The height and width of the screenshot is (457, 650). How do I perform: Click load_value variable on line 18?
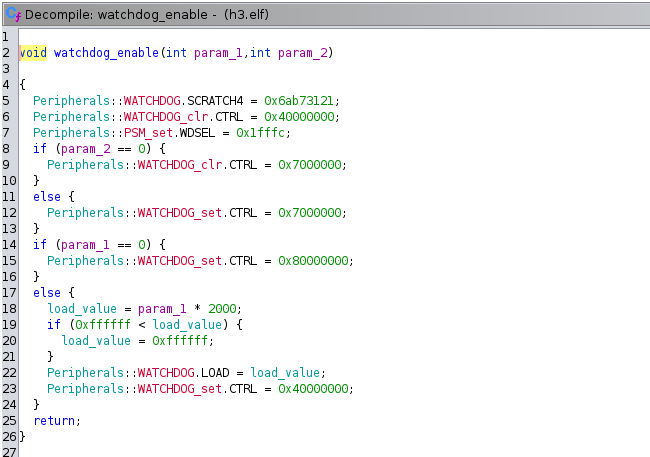[x=82, y=309]
